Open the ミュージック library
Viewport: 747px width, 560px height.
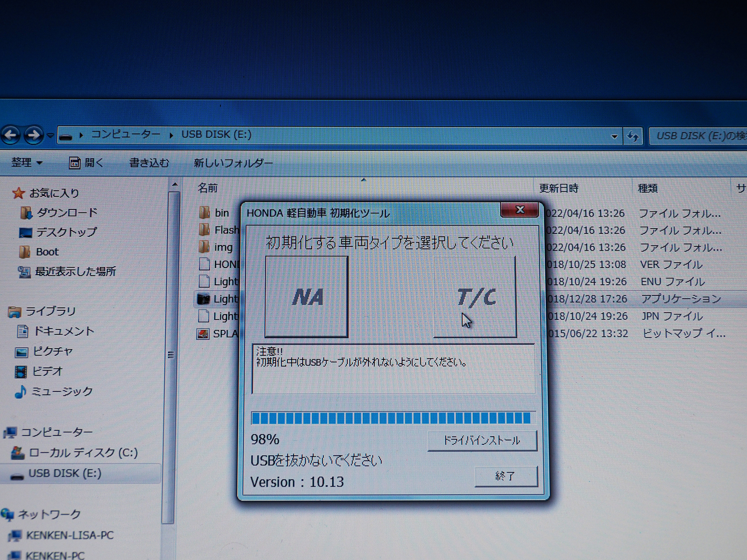point(53,392)
